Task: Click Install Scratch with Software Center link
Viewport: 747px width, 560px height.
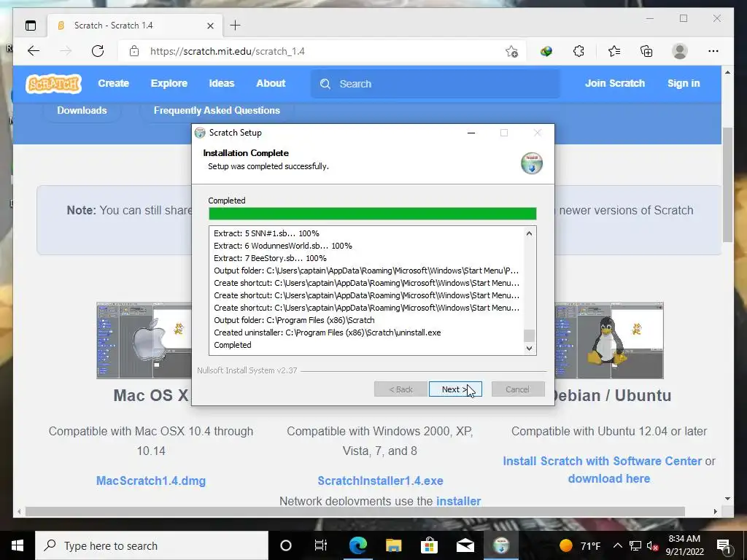Action: pos(602,461)
